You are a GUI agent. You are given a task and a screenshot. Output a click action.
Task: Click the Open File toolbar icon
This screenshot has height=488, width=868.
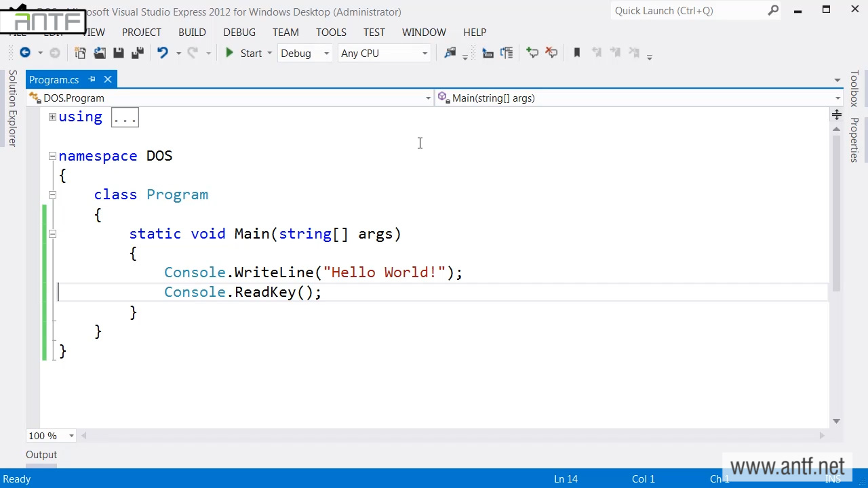100,53
